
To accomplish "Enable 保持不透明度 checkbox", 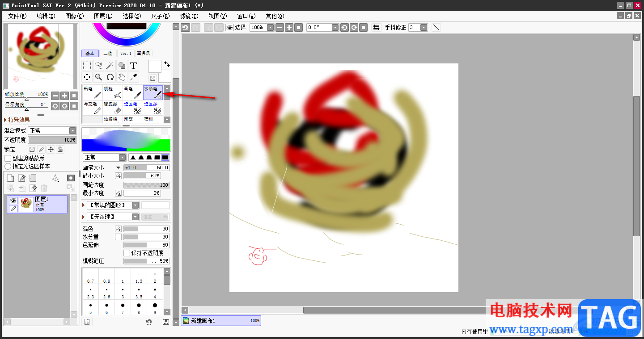I will point(127,253).
